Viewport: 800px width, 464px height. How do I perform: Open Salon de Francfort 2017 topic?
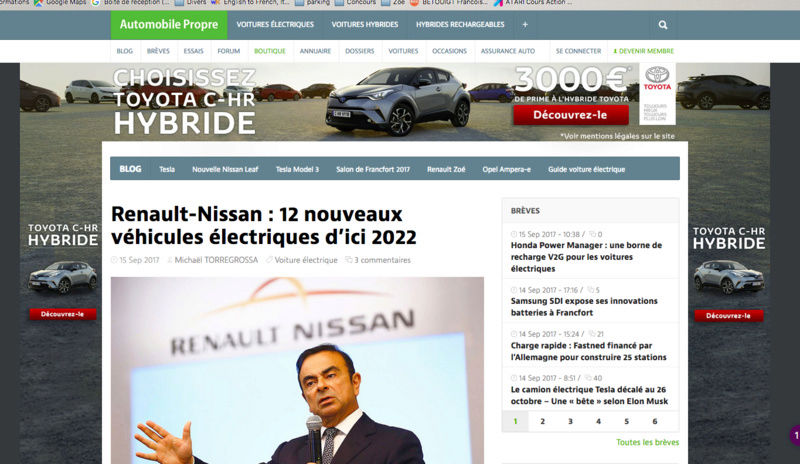tap(373, 169)
